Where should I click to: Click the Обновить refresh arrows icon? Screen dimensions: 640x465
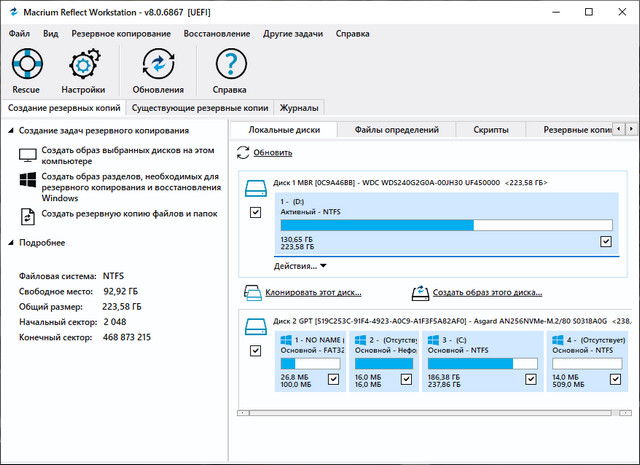(x=243, y=152)
